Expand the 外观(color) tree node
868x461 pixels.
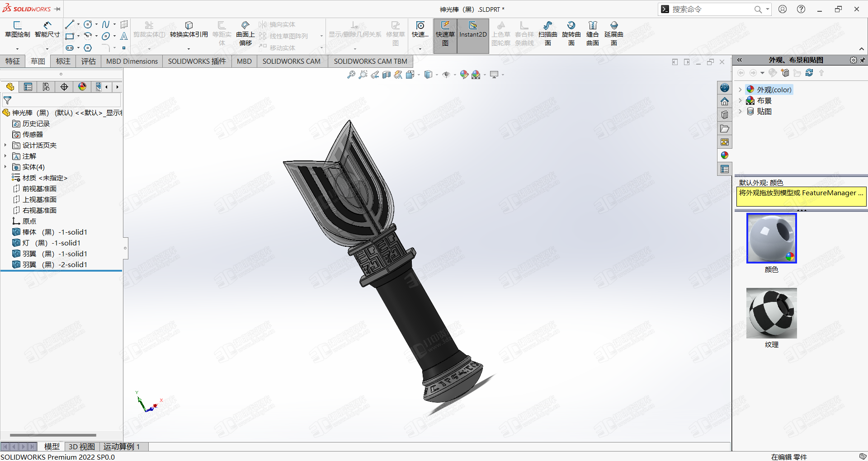tap(740, 89)
